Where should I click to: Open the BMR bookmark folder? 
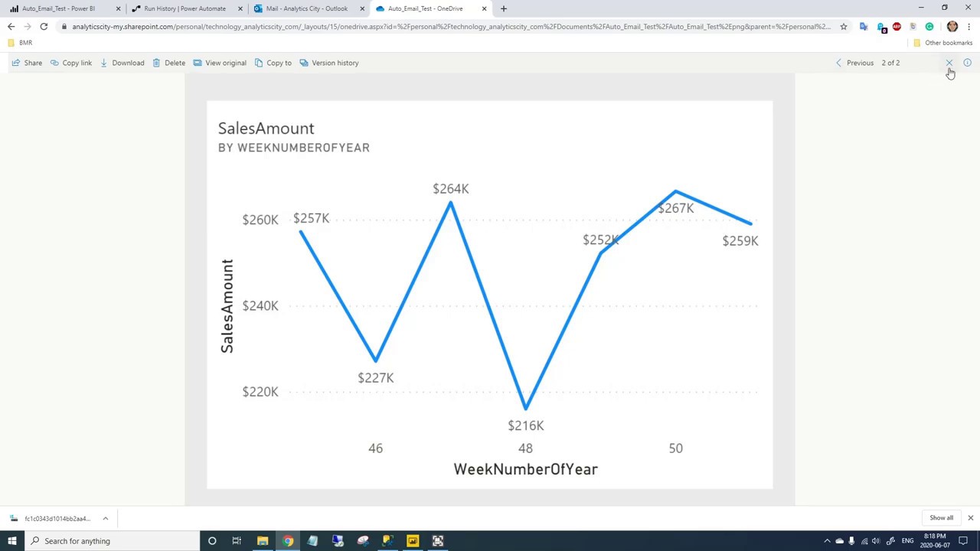click(20, 43)
